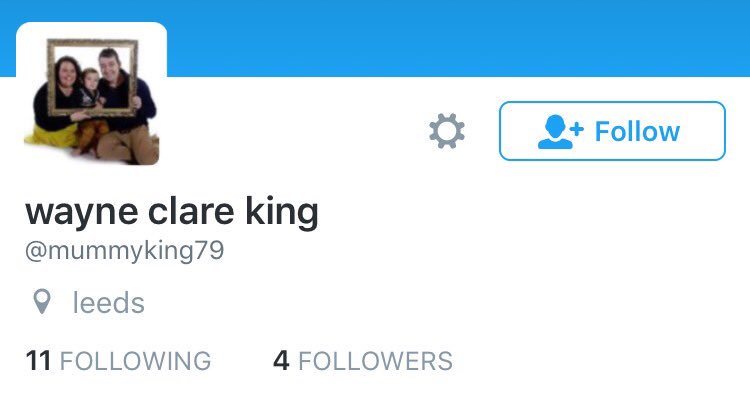The width and height of the screenshot is (750, 406).
Task: Click the number 4 followers count
Action: pyautogui.click(x=281, y=361)
